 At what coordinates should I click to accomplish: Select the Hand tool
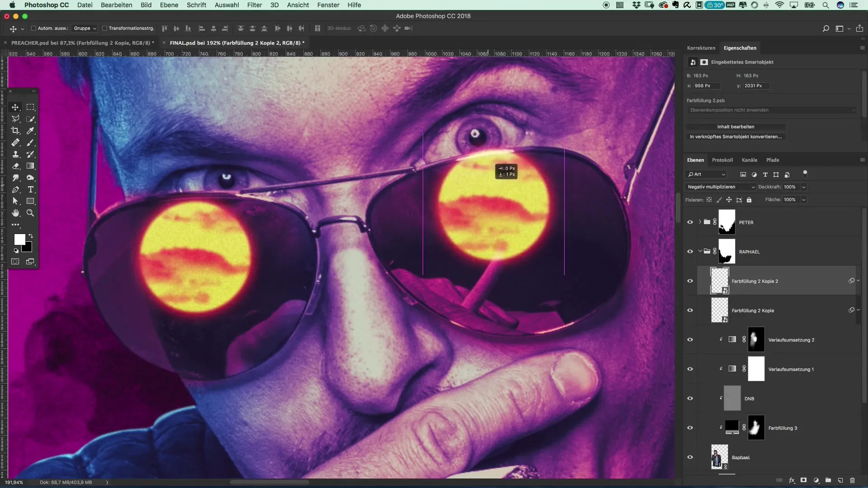[x=15, y=213]
